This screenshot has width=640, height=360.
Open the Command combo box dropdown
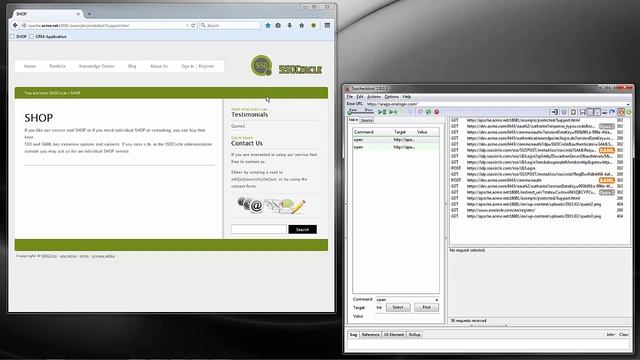coord(436,300)
